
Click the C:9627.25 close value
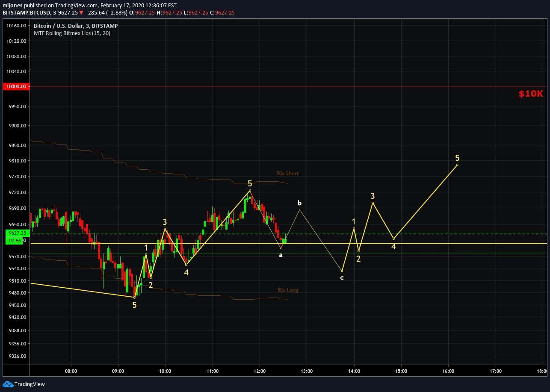222,13
